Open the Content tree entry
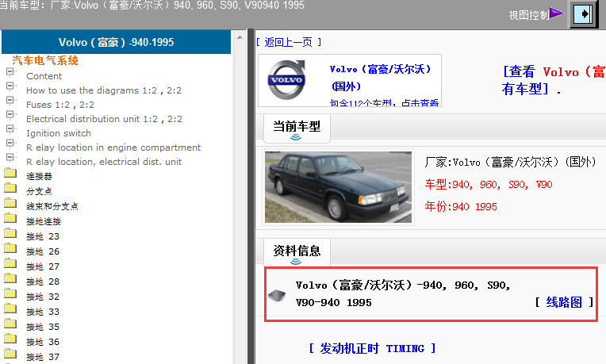Image resolution: width=606 pixels, height=364 pixels. [44, 76]
